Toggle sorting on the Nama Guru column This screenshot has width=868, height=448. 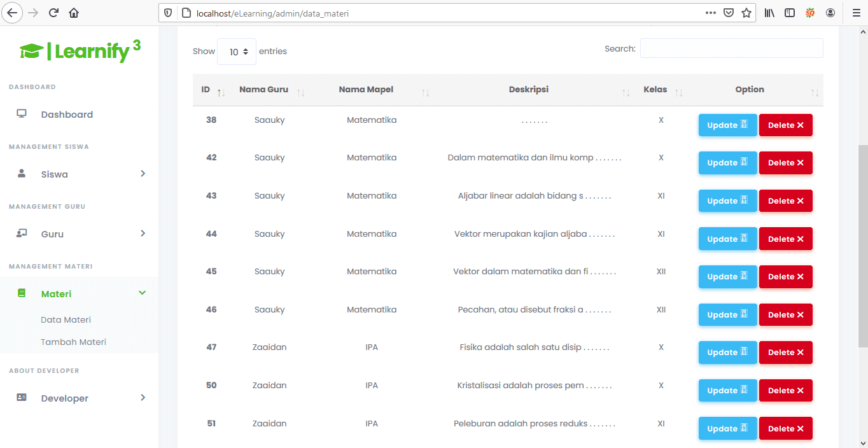[x=301, y=92]
